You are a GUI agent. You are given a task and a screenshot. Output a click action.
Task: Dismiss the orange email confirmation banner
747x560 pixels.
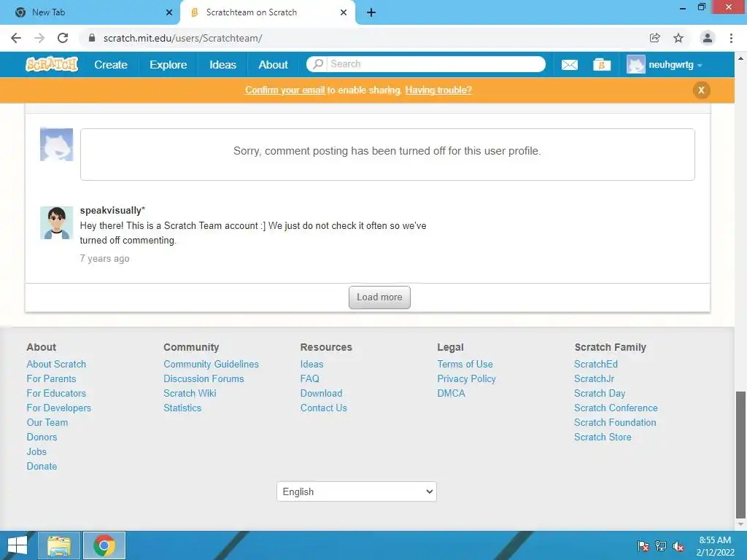(701, 90)
